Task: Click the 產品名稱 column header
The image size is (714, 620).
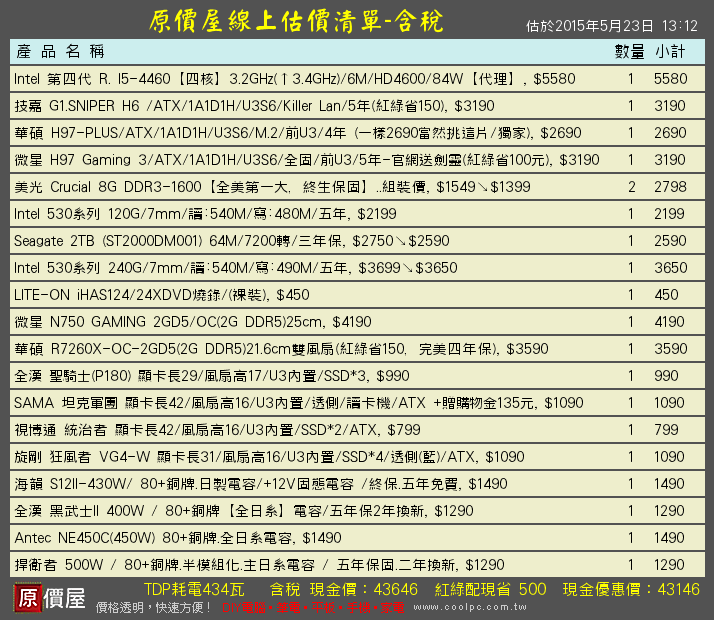Action: [x=60, y=51]
